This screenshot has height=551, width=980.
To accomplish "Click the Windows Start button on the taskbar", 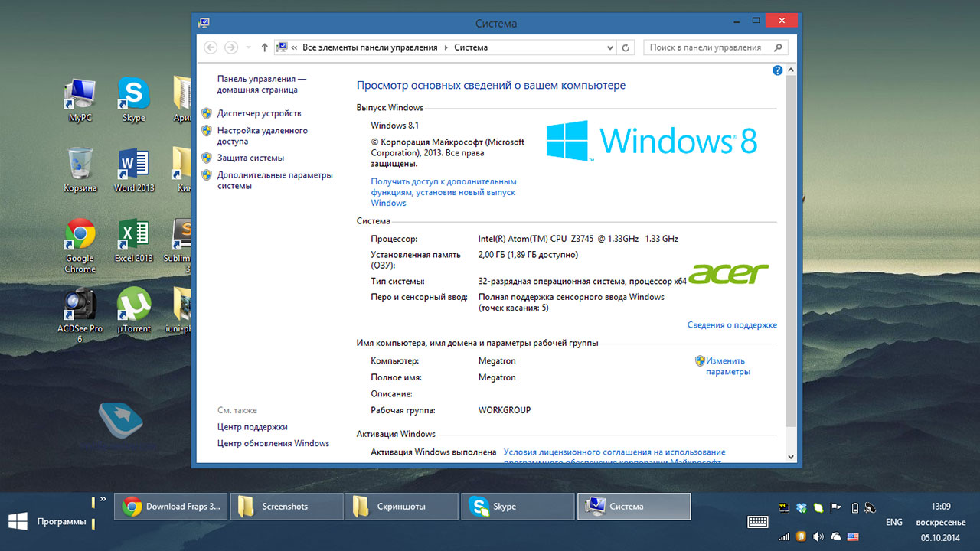I will pyautogui.click(x=18, y=522).
